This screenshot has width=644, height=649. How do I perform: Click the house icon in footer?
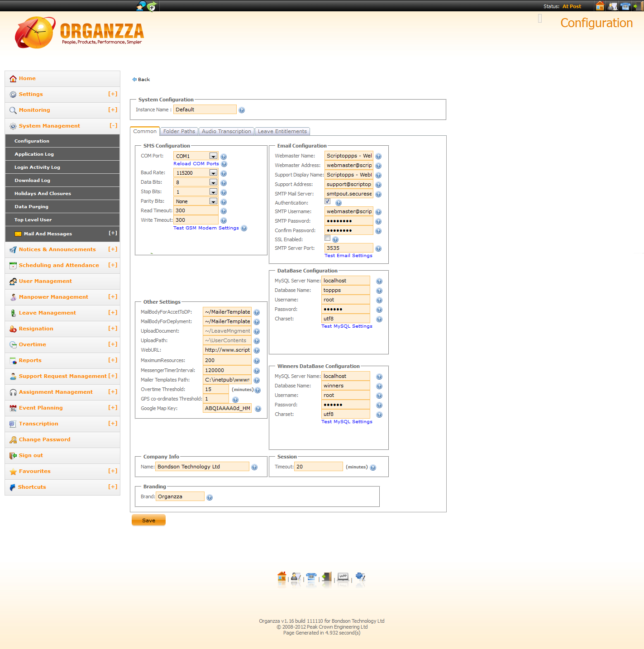(x=282, y=577)
